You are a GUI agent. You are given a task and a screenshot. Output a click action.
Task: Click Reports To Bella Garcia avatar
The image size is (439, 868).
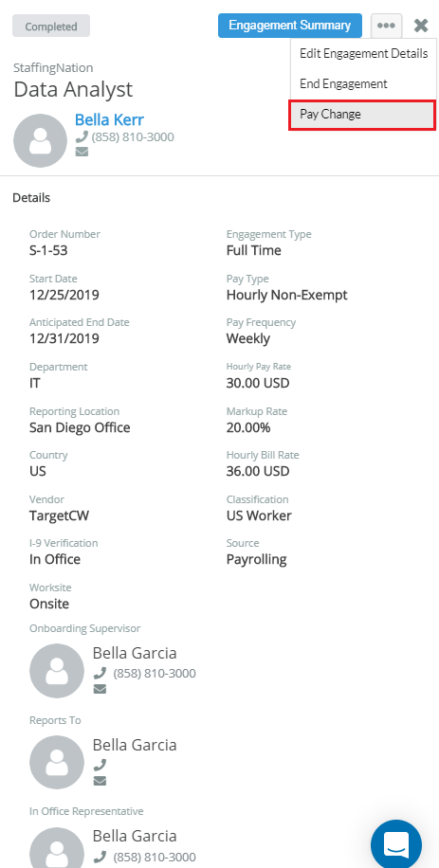pyautogui.click(x=57, y=762)
